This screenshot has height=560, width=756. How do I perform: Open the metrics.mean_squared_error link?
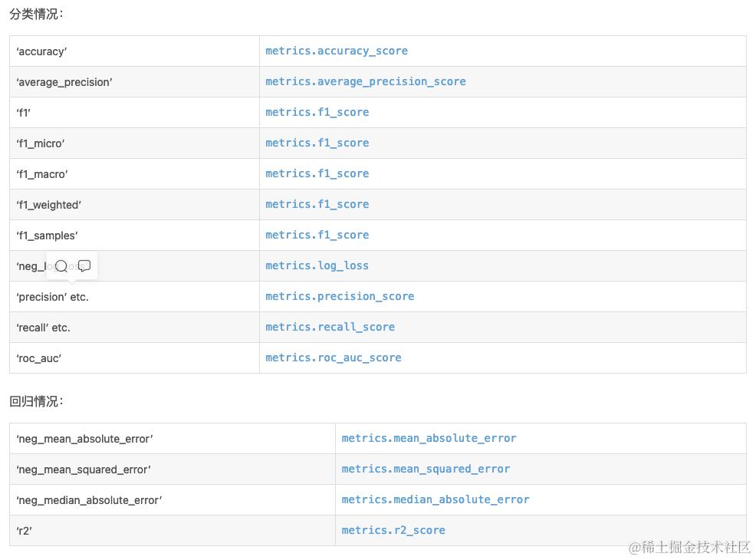(426, 469)
